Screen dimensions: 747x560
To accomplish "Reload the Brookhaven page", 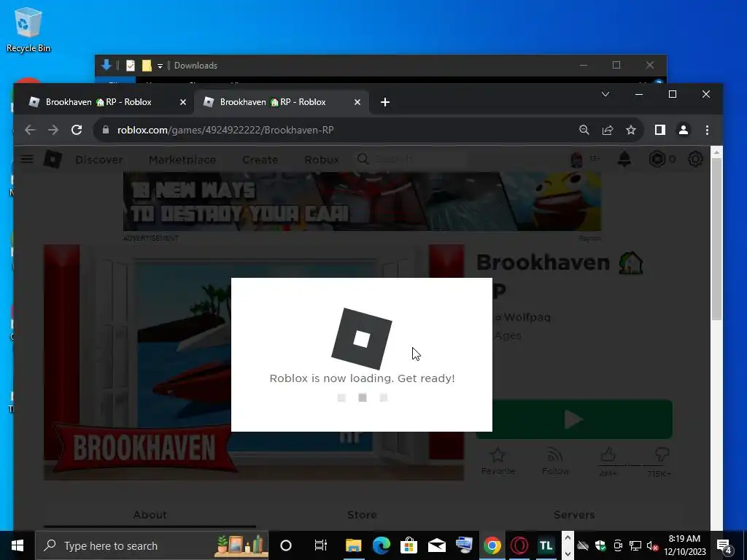I will coord(77,130).
